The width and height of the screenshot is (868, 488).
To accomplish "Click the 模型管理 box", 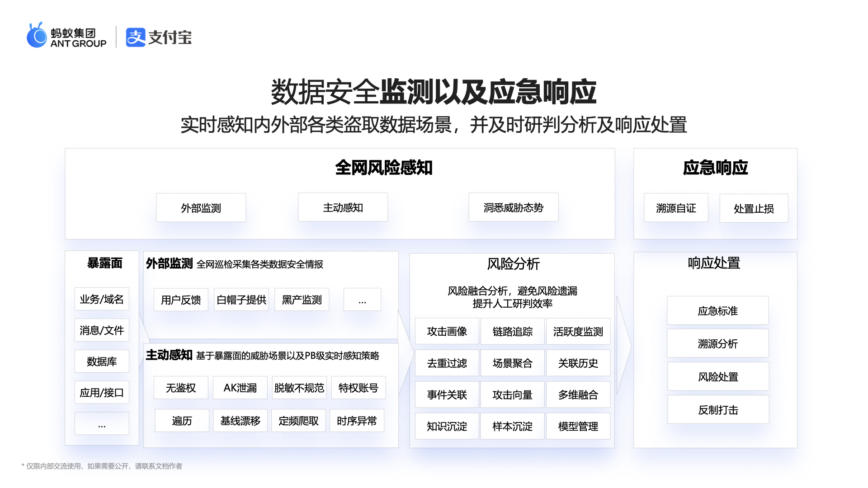I will (x=578, y=426).
